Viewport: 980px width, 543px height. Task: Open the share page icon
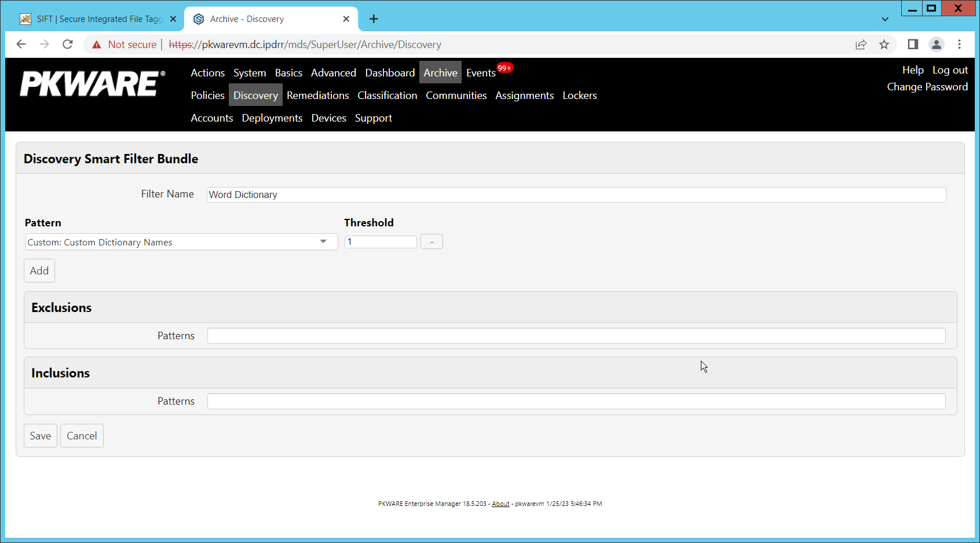point(861,45)
